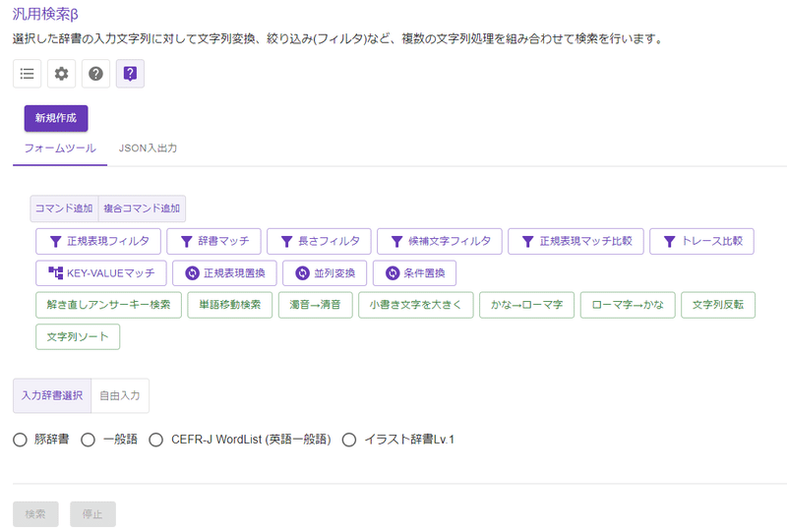Select the 一般語 radio button
The height and width of the screenshot is (532, 787).
coord(89,441)
